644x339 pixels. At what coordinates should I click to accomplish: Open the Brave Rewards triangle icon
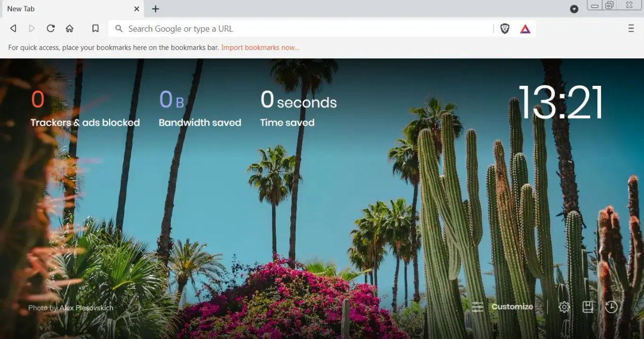[525, 29]
